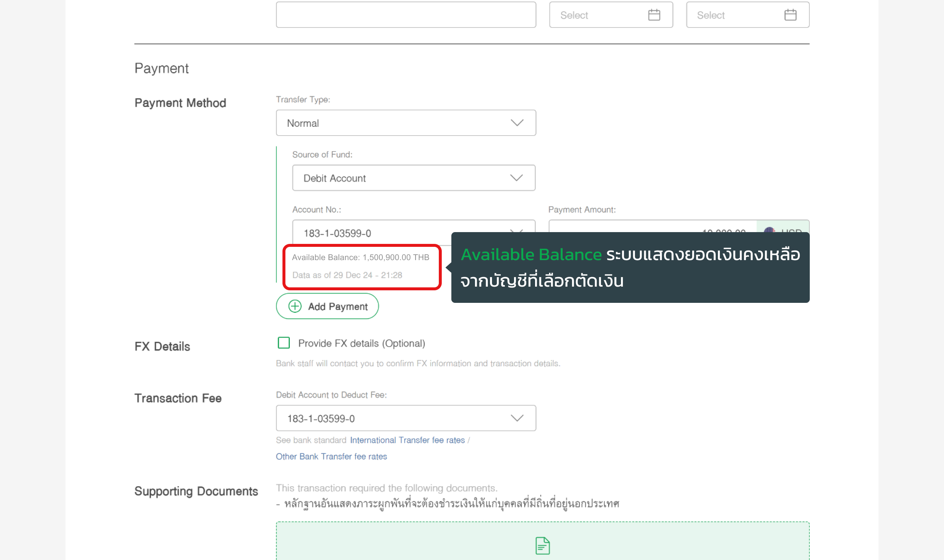This screenshot has width=944, height=560.
Task: Click the Provide FX details (Optional) label
Action: 362,343
